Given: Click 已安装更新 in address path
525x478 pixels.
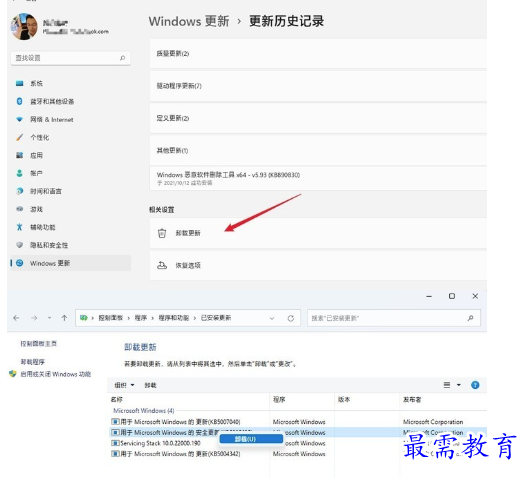Looking at the screenshot, I should click(x=216, y=318).
